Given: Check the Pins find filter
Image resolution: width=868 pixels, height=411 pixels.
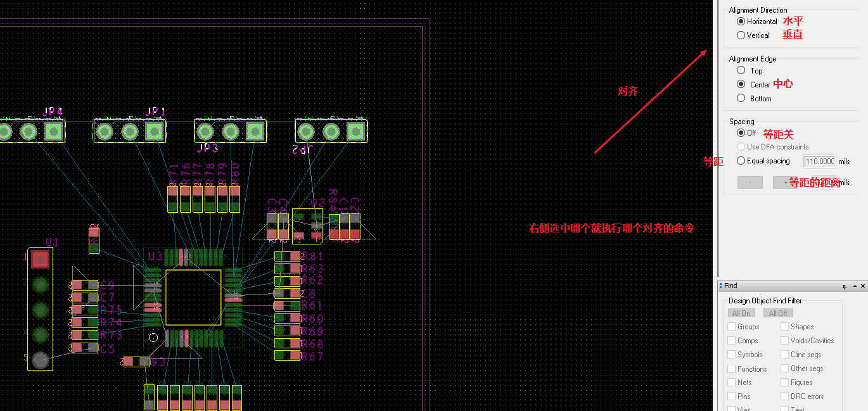Looking at the screenshot, I should pyautogui.click(x=731, y=396).
